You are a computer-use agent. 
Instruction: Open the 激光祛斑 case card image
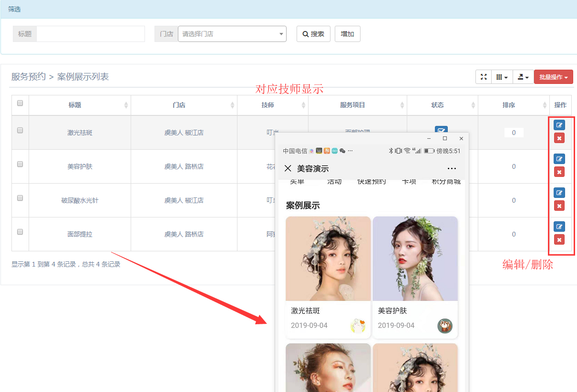(x=328, y=258)
